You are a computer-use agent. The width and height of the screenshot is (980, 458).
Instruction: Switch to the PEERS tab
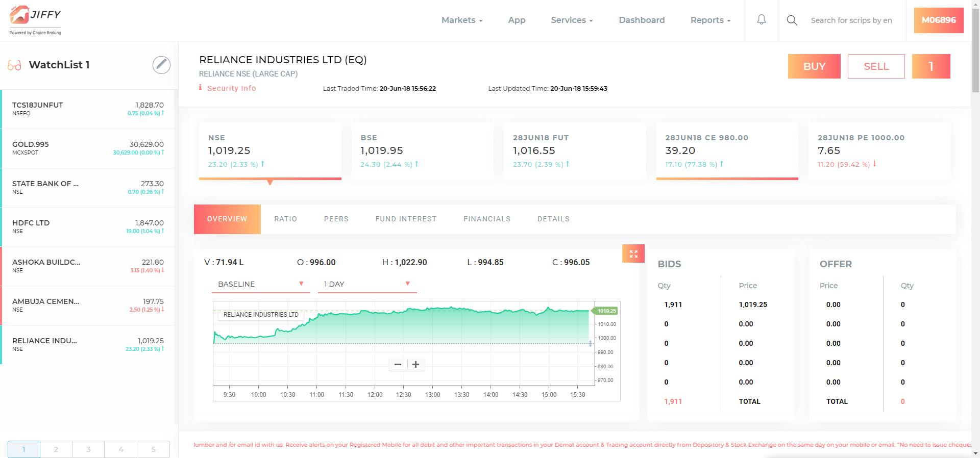[x=336, y=219]
